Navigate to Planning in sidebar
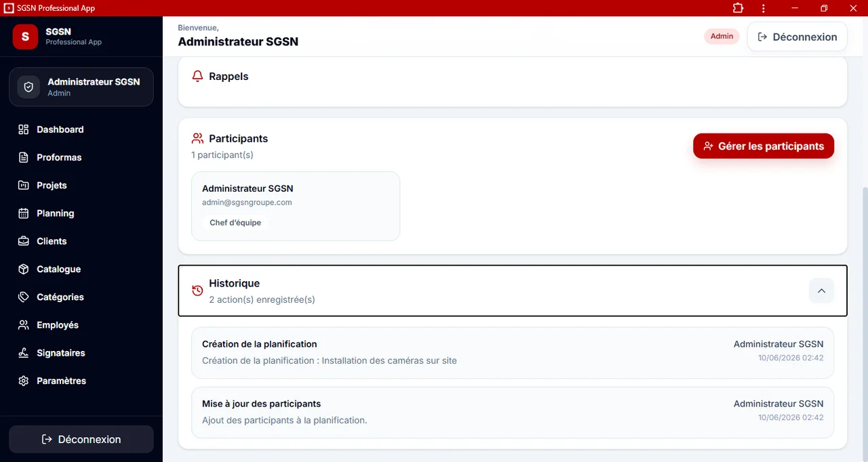The image size is (868, 462). click(81, 213)
